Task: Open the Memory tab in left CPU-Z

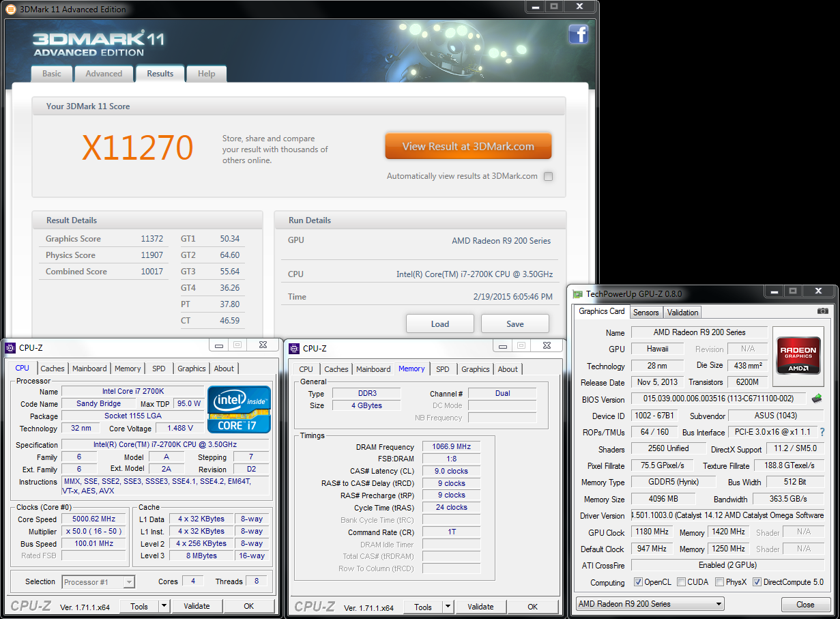Action: click(x=128, y=369)
